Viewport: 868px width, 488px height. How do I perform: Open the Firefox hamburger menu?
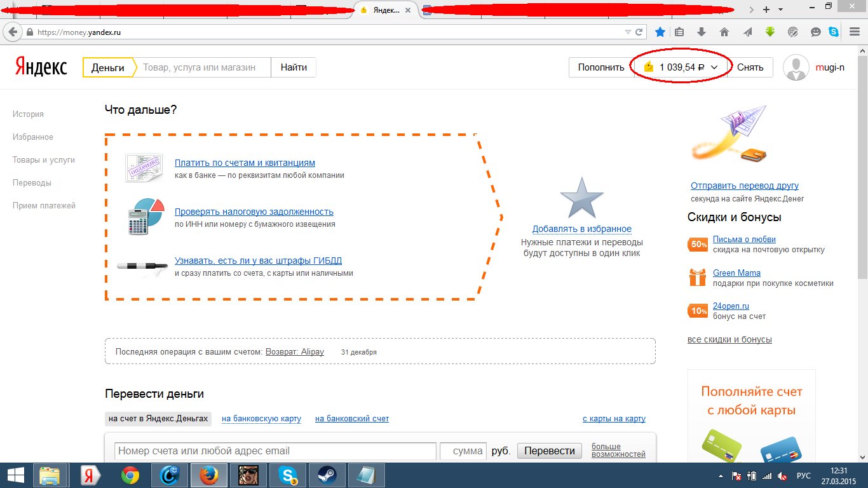click(853, 32)
